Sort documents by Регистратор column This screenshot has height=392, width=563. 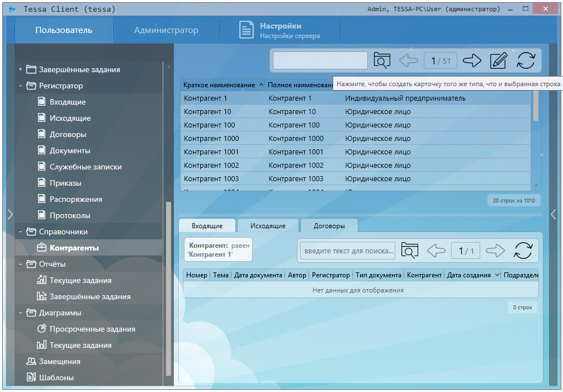point(330,275)
